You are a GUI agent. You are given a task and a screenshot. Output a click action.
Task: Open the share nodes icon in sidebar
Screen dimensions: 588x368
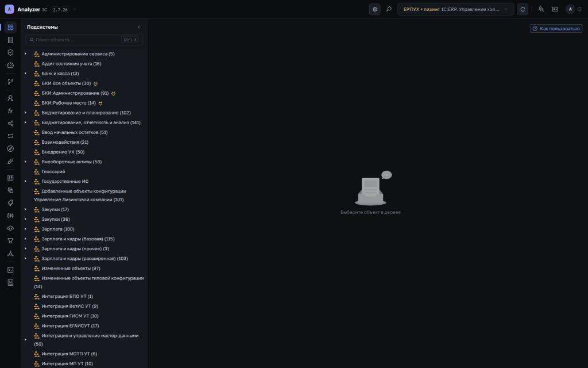coord(10,124)
